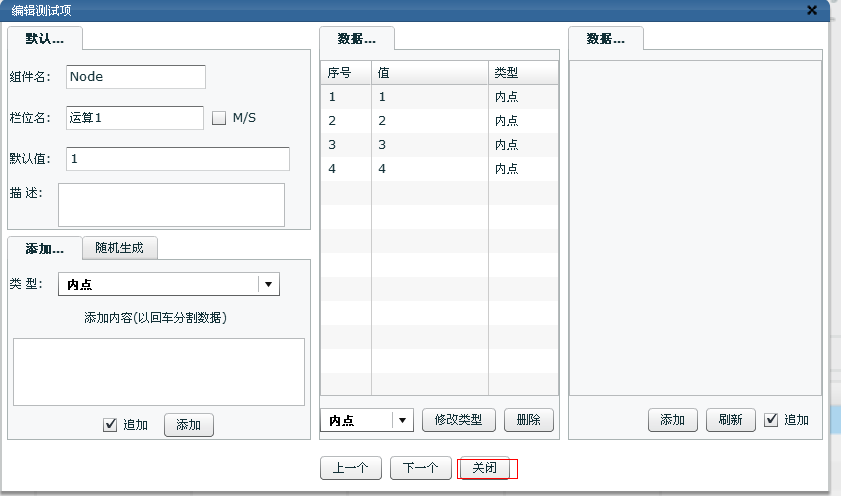This screenshot has width=841, height=496.
Task: Click 添加 button in the right panel
Action: (672, 420)
